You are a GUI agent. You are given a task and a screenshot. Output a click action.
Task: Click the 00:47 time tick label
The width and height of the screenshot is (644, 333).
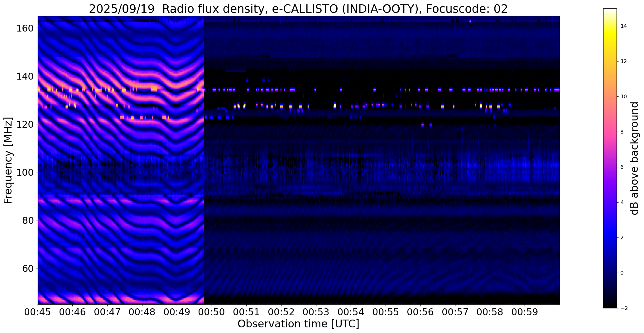pos(108,312)
